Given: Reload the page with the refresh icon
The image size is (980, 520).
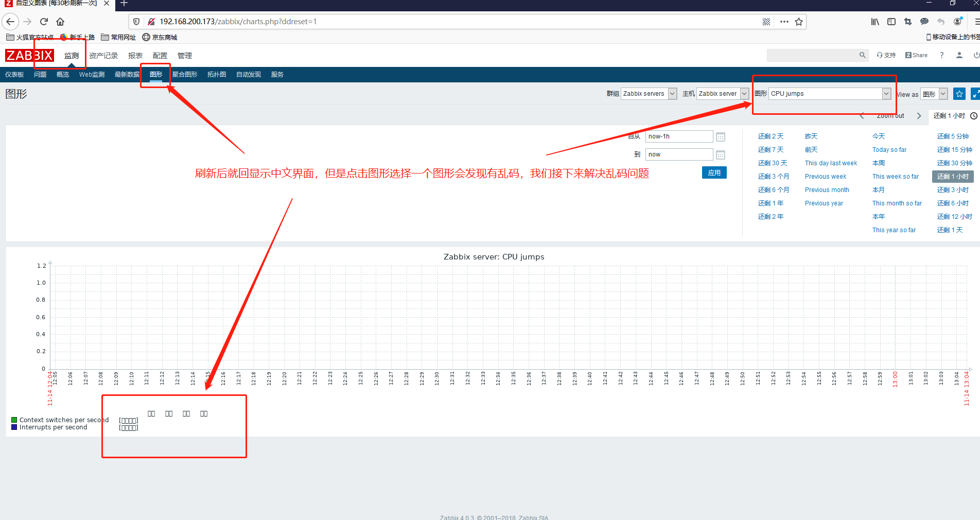Looking at the screenshot, I should pos(44,22).
